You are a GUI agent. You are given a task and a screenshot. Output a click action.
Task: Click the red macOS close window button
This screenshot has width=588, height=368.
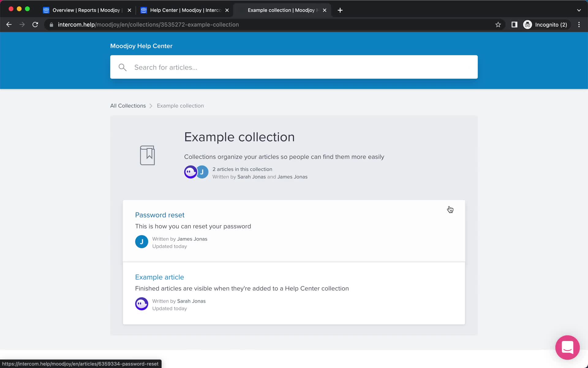coord(11,9)
